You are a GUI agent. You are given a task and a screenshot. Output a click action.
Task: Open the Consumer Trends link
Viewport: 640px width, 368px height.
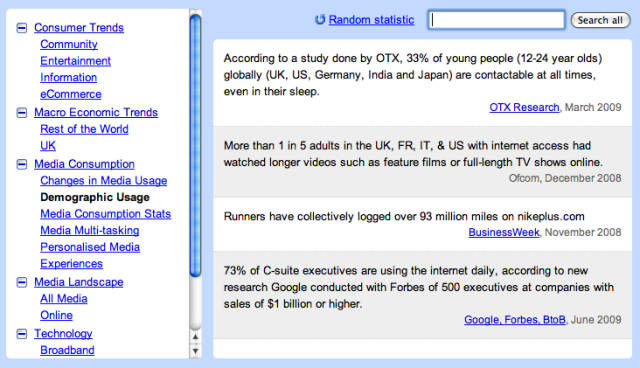(79, 27)
